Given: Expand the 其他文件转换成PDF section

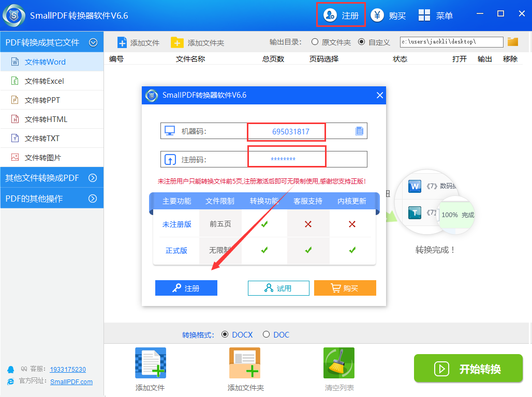Looking at the screenshot, I should 93,178.
